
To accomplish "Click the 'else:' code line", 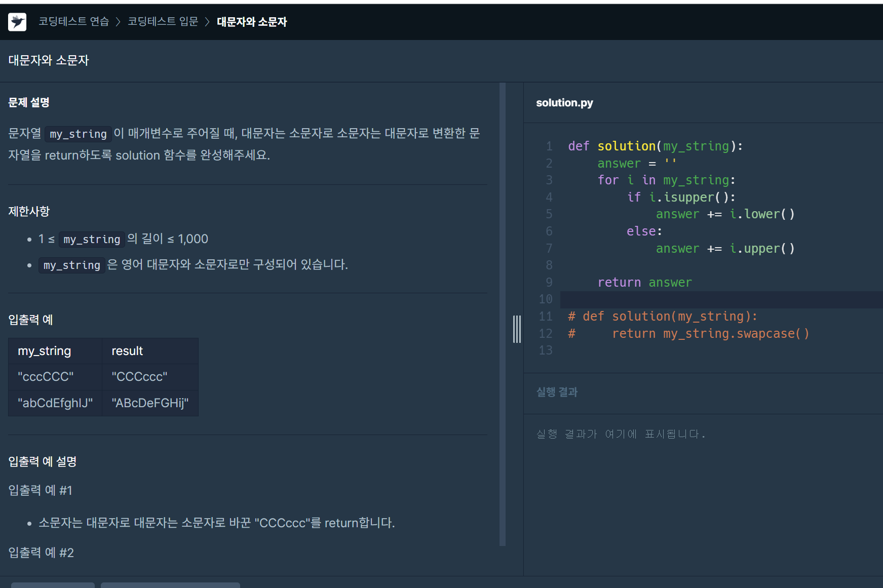I will click(644, 231).
